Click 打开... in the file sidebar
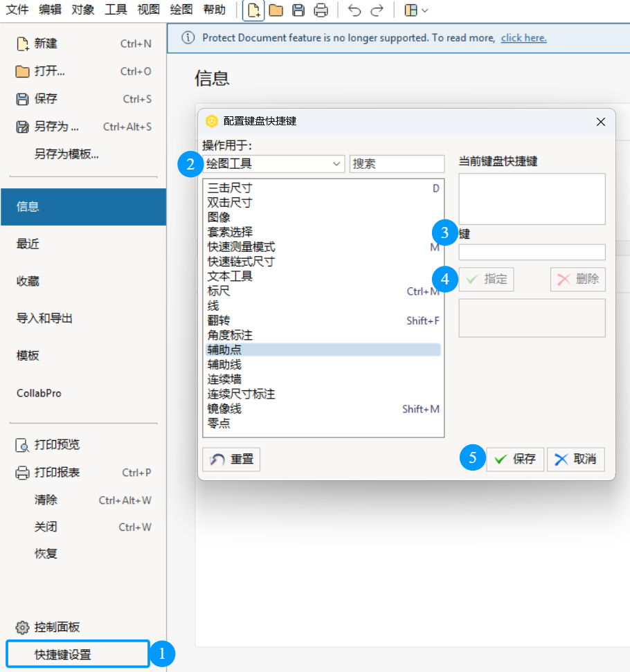The width and height of the screenshot is (630, 672). tap(84, 71)
